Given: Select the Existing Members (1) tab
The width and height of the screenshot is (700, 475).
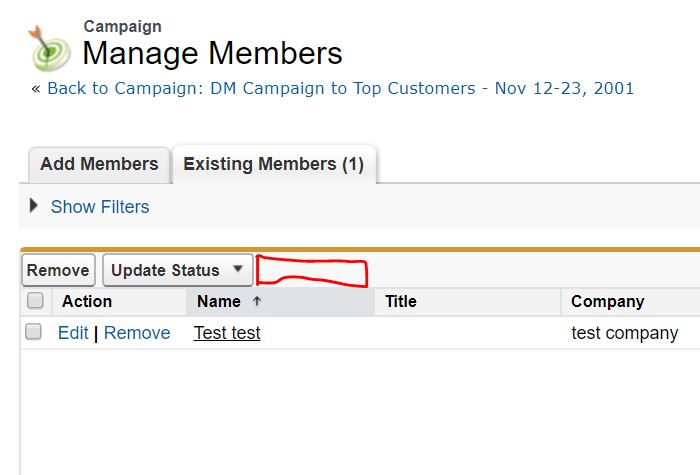Looking at the screenshot, I should click(273, 164).
